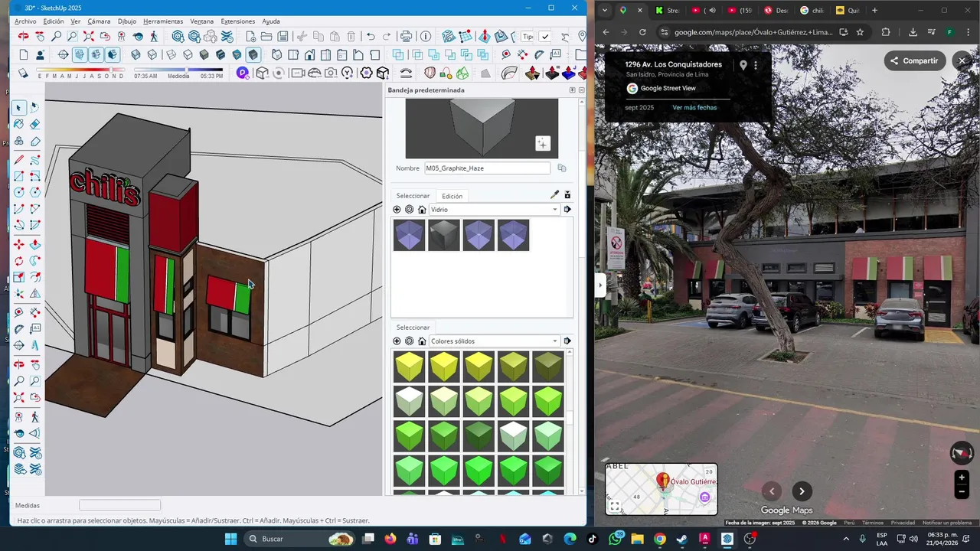Click the Nombre field M05_Graphite_Haze
The width and height of the screenshot is (980, 551).
click(487, 168)
